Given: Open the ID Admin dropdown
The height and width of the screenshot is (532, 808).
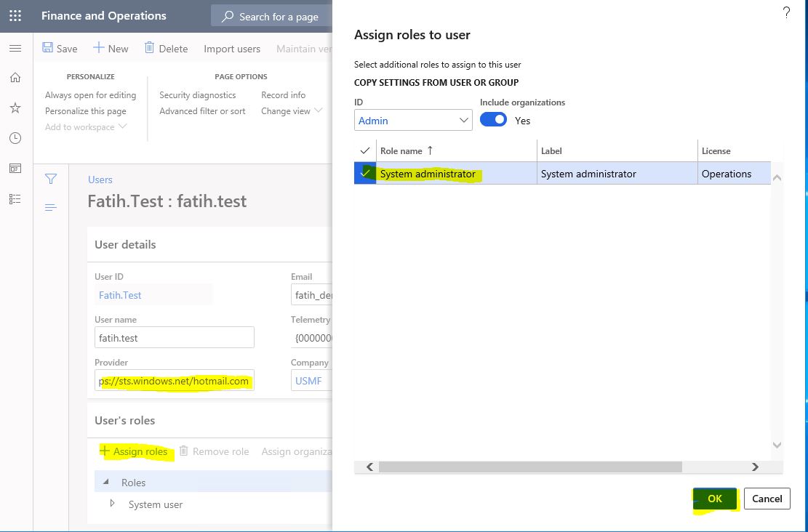Looking at the screenshot, I should pos(413,120).
